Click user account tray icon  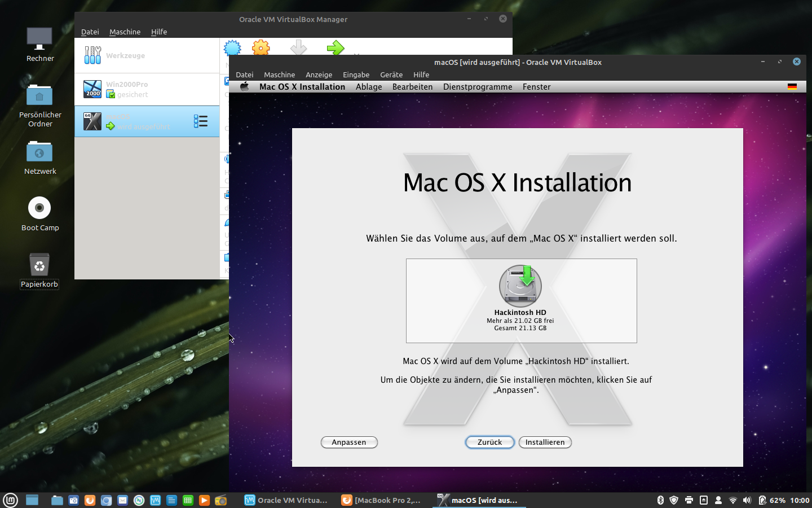click(718, 500)
